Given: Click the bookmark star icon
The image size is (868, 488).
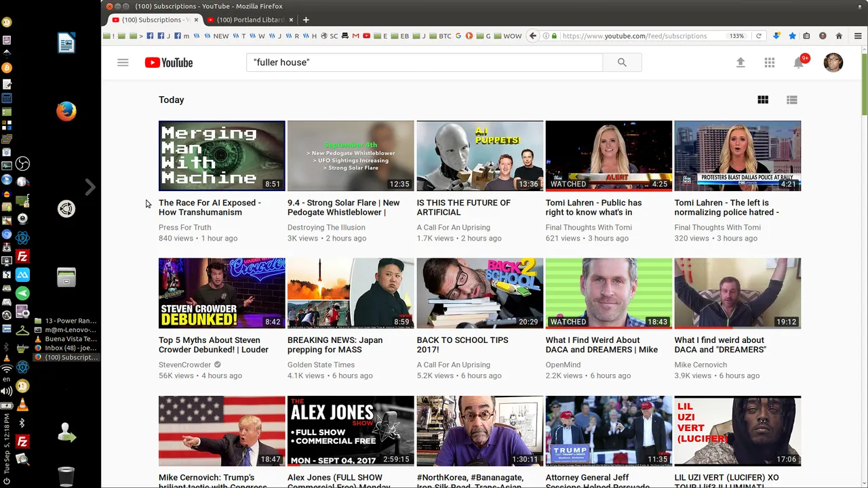Looking at the screenshot, I should [792, 36].
